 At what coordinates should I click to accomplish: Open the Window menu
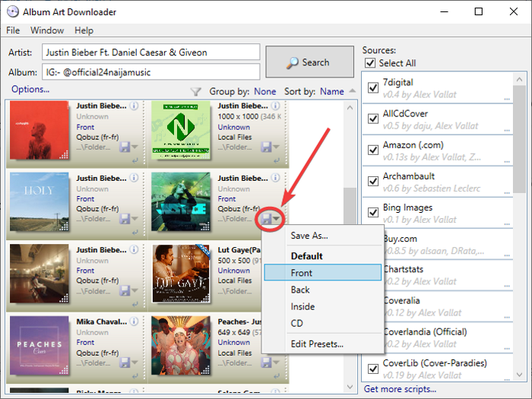click(47, 30)
